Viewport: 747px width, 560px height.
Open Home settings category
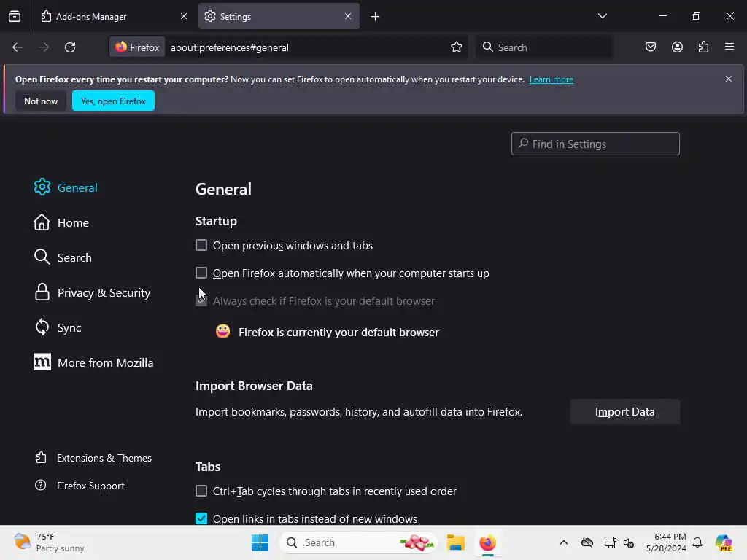[x=61, y=223]
